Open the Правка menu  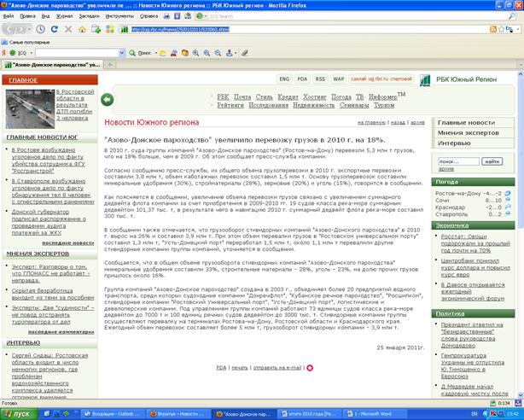(x=27, y=16)
